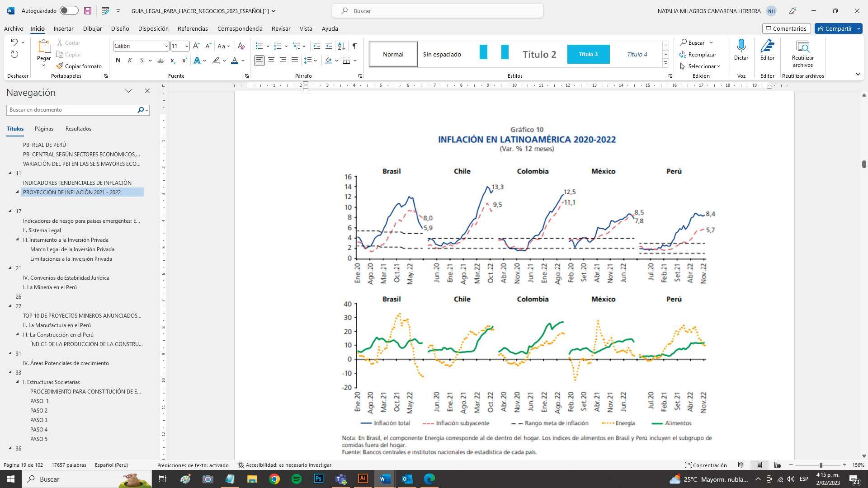This screenshot has width=868, height=488.
Task: Open the font size dropdown
Action: coord(187,46)
